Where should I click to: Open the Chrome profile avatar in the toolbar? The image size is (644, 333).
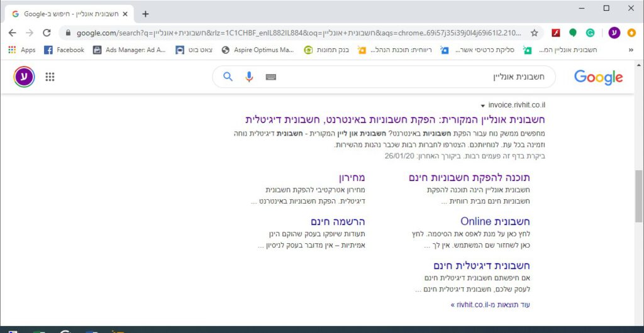tap(614, 33)
